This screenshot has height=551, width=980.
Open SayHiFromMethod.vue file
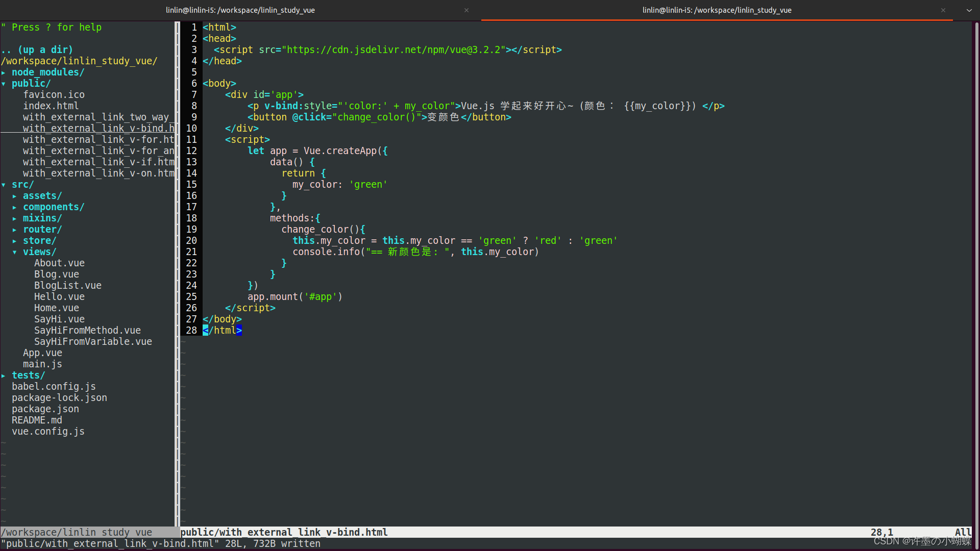[x=87, y=331]
